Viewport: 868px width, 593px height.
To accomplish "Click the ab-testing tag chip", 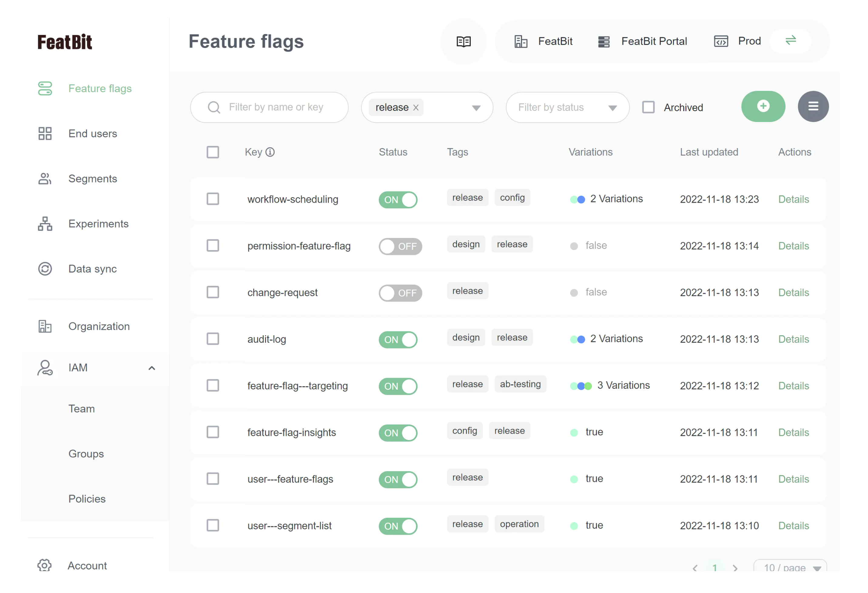I will click(520, 384).
